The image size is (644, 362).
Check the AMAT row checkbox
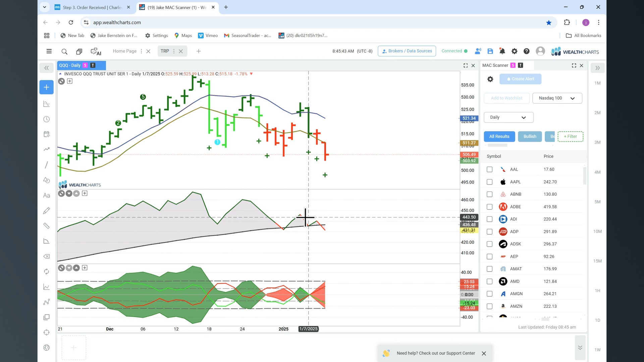click(489, 269)
